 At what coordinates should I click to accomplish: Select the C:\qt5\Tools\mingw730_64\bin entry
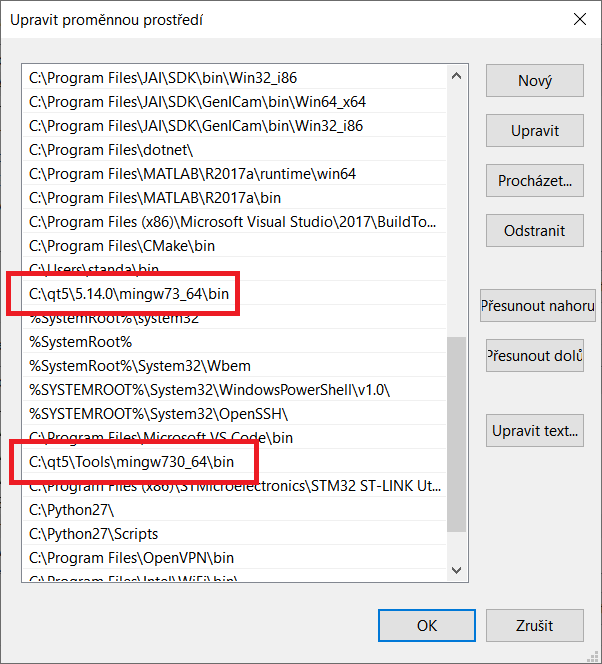tap(131, 462)
